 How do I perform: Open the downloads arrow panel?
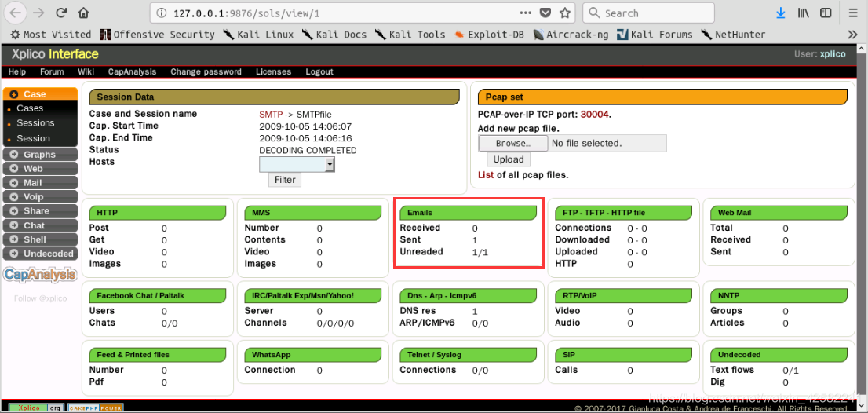[x=781, y=13]
